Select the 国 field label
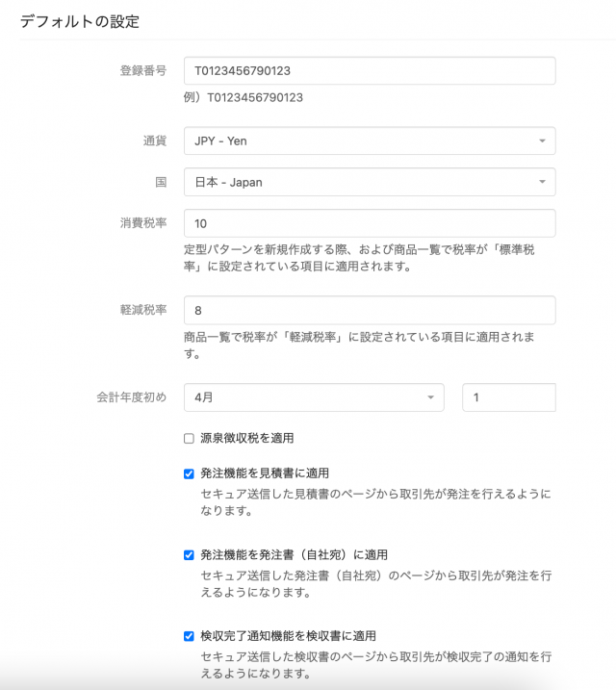616x690 pixels. [x=161, y=181]
